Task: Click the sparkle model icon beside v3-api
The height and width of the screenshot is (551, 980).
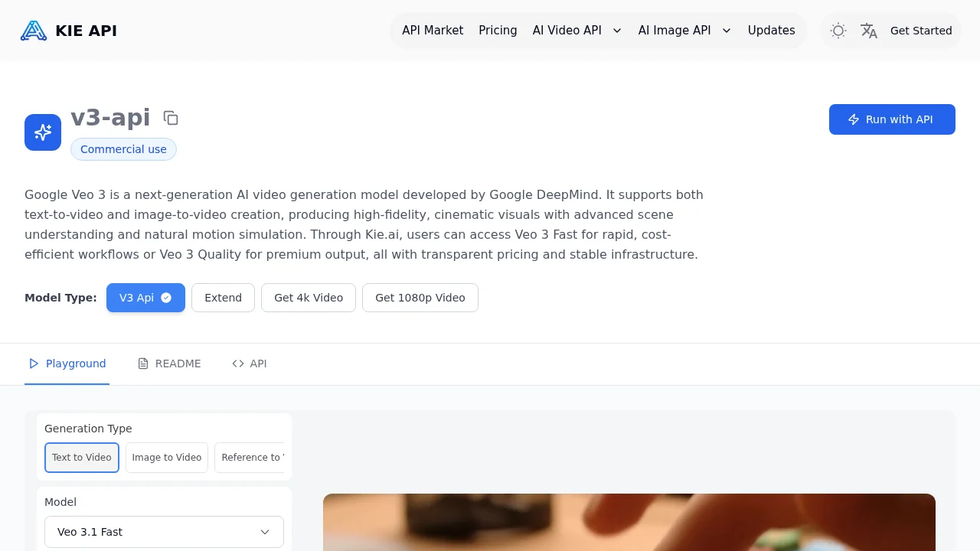Action: pos(43,132)
